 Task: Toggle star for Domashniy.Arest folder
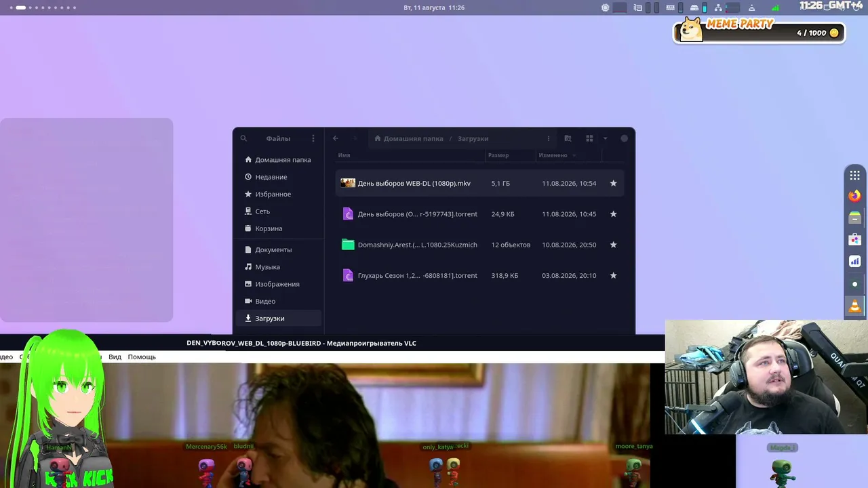point(613,245)
